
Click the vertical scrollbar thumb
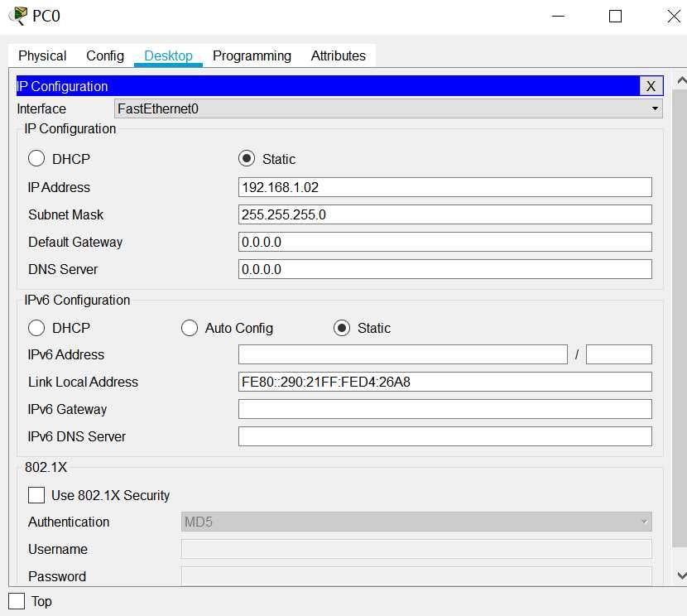pyautogui.click(x=680, y=318)
